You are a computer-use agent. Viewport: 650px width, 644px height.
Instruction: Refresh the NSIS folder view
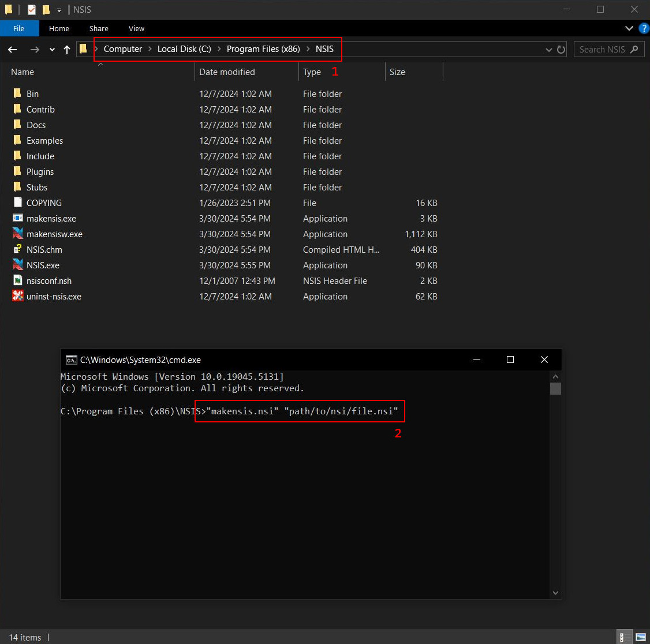[x=561, y=50]
